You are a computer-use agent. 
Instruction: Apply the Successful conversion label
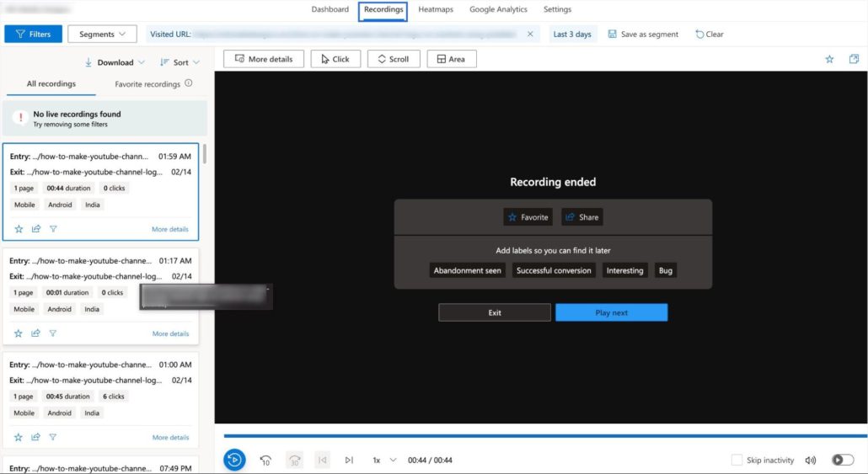tap(554, 270)
